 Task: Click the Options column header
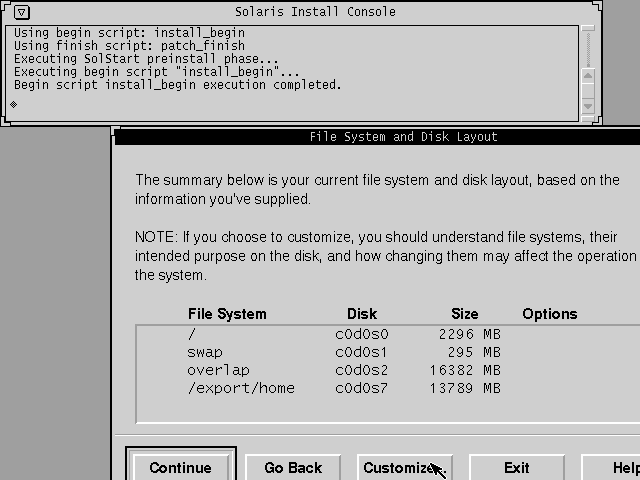click(x=550, y=314)
